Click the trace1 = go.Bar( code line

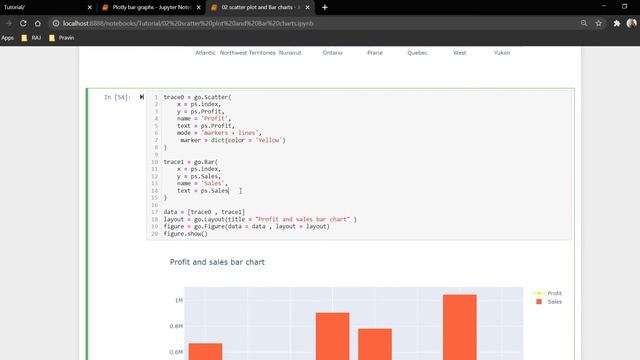[x=191, y=162]
